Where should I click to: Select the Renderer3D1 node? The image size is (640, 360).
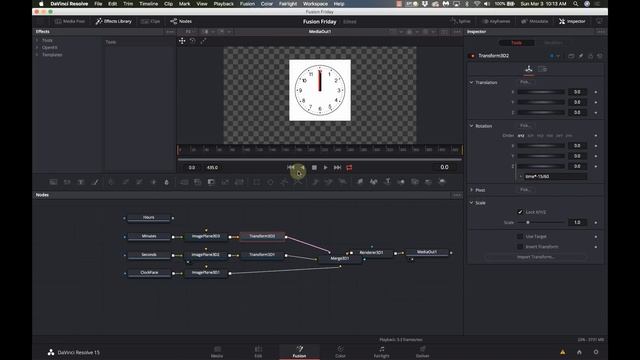tap(371, 253)
